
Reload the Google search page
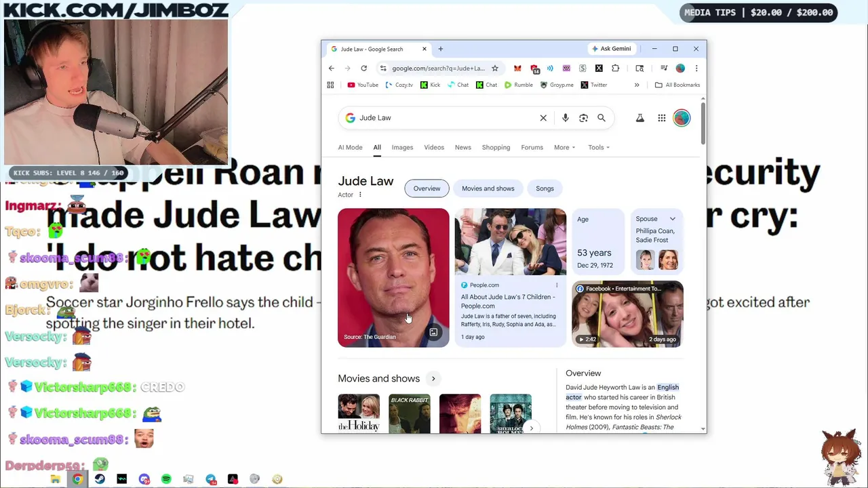click(363, 68)
